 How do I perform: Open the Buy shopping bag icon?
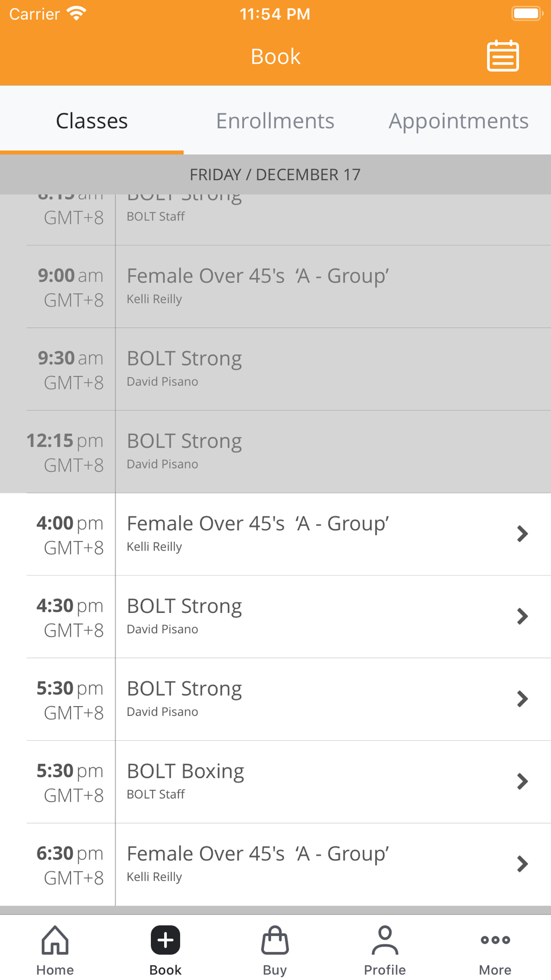tap(275, 940)
